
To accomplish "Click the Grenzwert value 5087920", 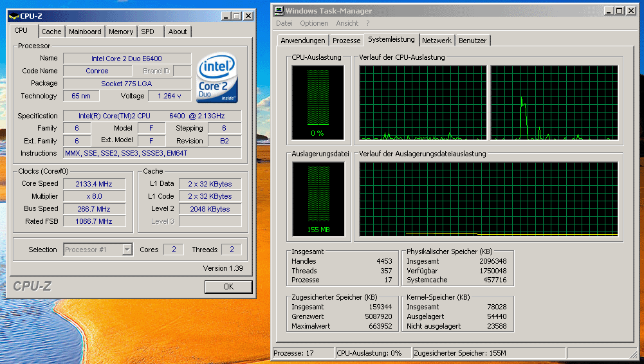I will 378,317.
